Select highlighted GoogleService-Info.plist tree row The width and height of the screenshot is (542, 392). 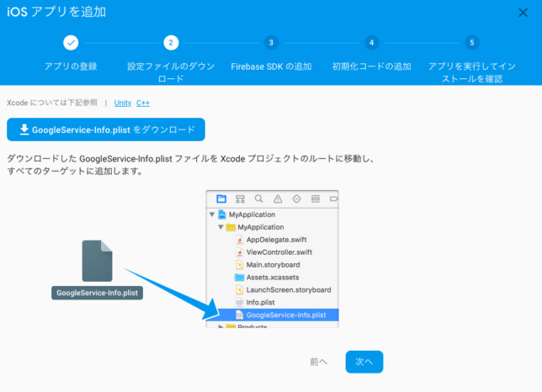point(272,315)
